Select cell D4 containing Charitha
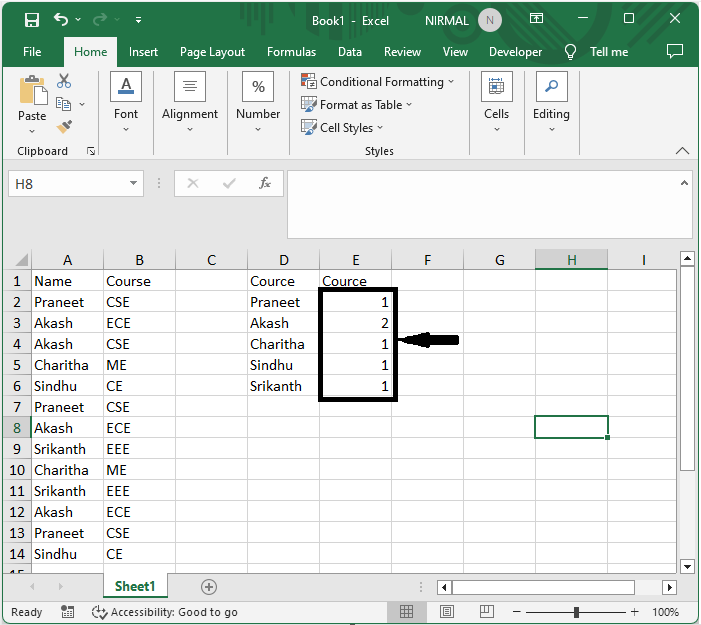This screenshot has width=701, height=625. click(x=283, y=344)
